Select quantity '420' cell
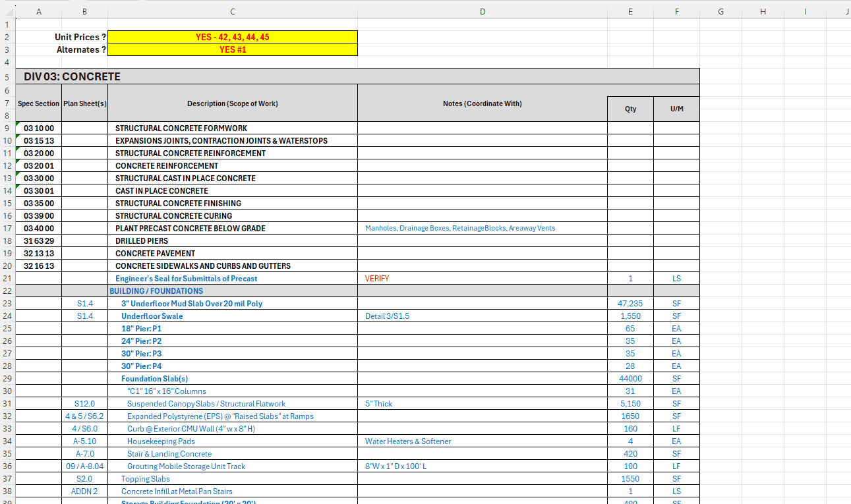This screenshot has width=851, height=504. pos(631,453)
